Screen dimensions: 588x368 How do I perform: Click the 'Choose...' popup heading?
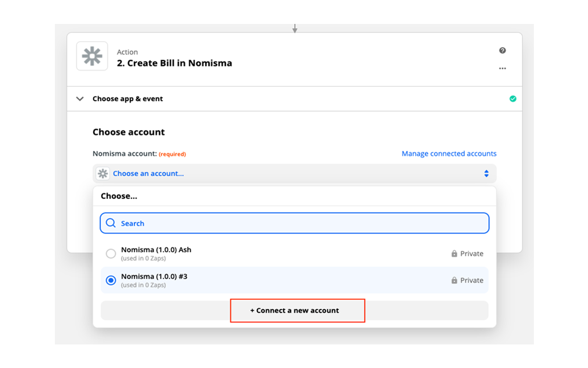pyautogui.click(x=119, y=196)
